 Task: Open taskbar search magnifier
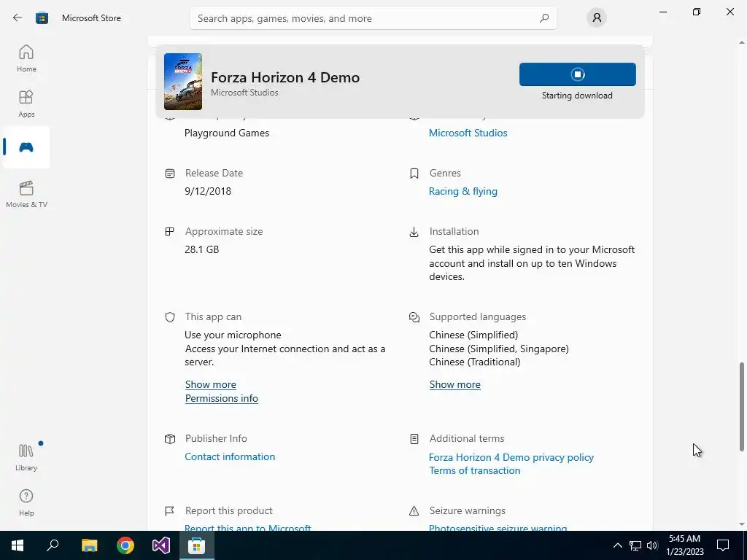point(53,545)
